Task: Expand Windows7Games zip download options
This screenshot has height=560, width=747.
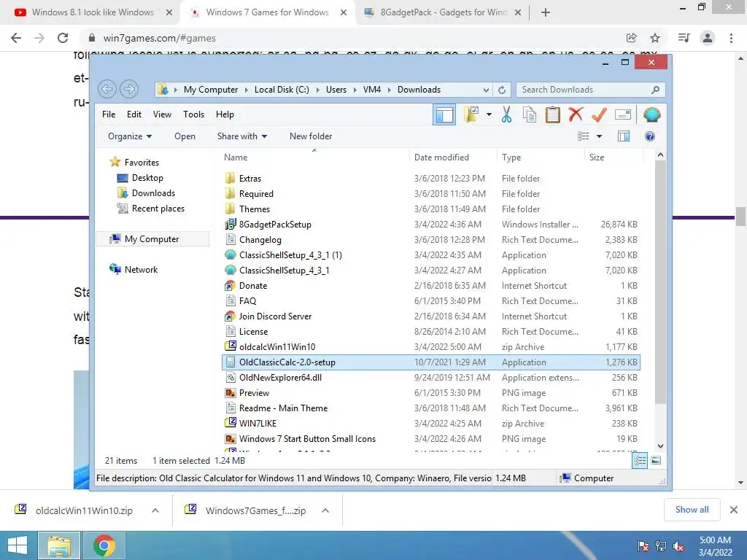Action: click(x=325, y=510)
